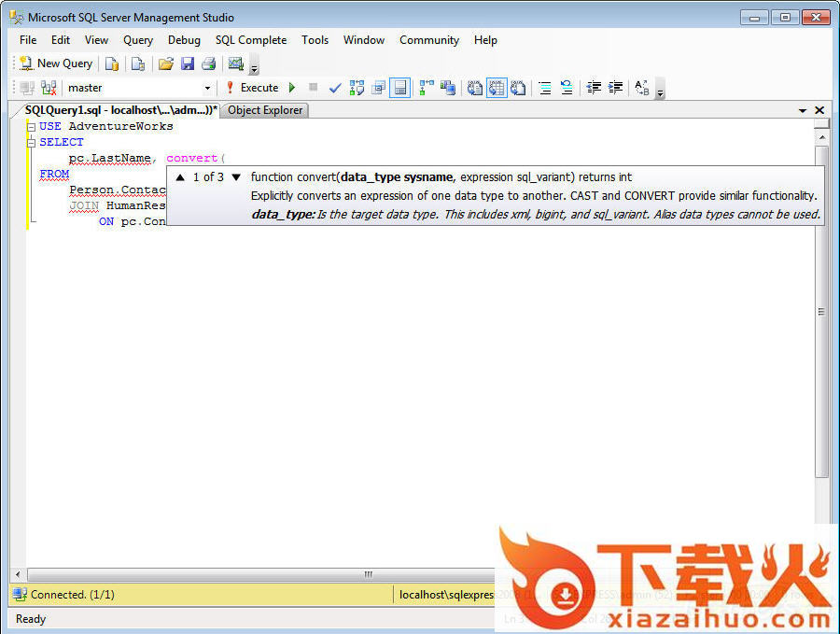The image size is (840, 634).
Task: Click the green Debug play icon
Action: 292,88
